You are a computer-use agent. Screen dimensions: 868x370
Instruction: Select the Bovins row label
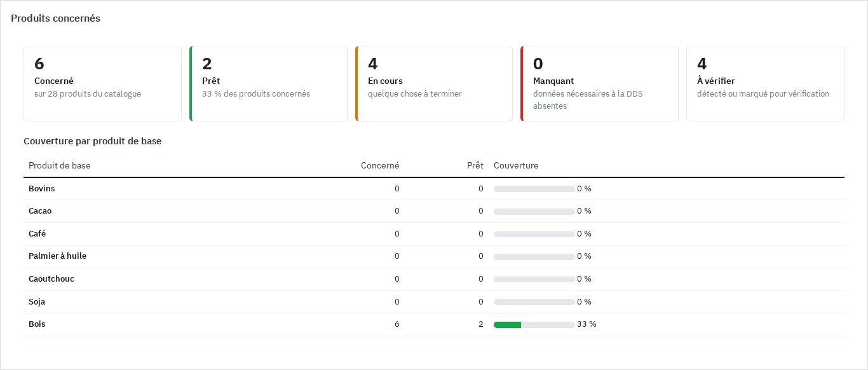coord(42,189)
